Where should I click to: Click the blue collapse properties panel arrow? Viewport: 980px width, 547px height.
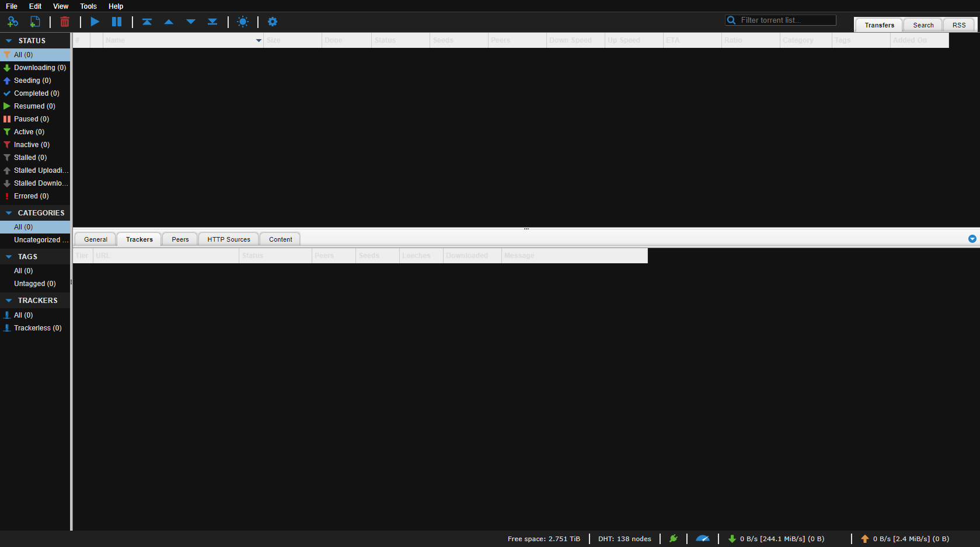tap(972, 239)
